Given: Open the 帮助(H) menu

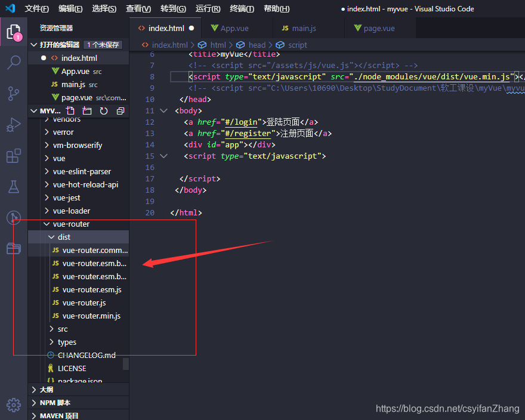Looking at the screenshot, I should coord(277,9).
